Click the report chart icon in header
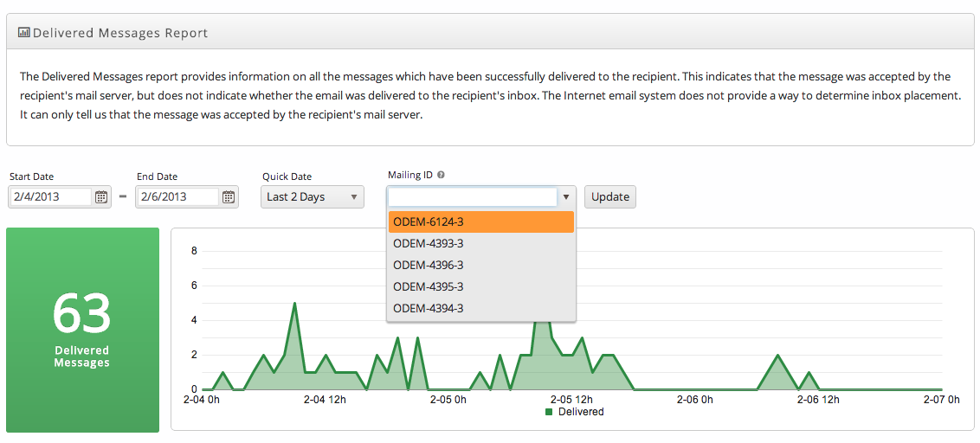The height and width of the screenshot is (443, 980). point(24,33)
